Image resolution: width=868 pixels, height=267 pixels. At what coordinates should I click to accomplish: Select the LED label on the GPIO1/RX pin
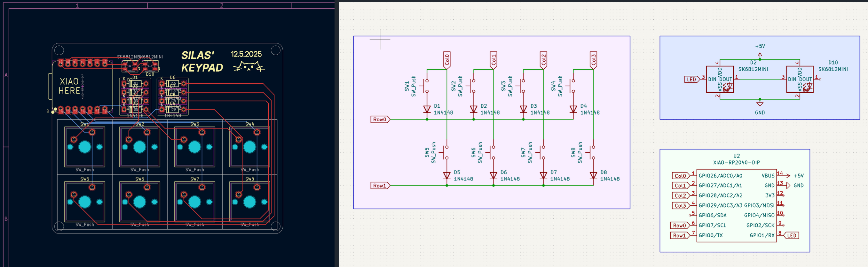coord(791,235)
